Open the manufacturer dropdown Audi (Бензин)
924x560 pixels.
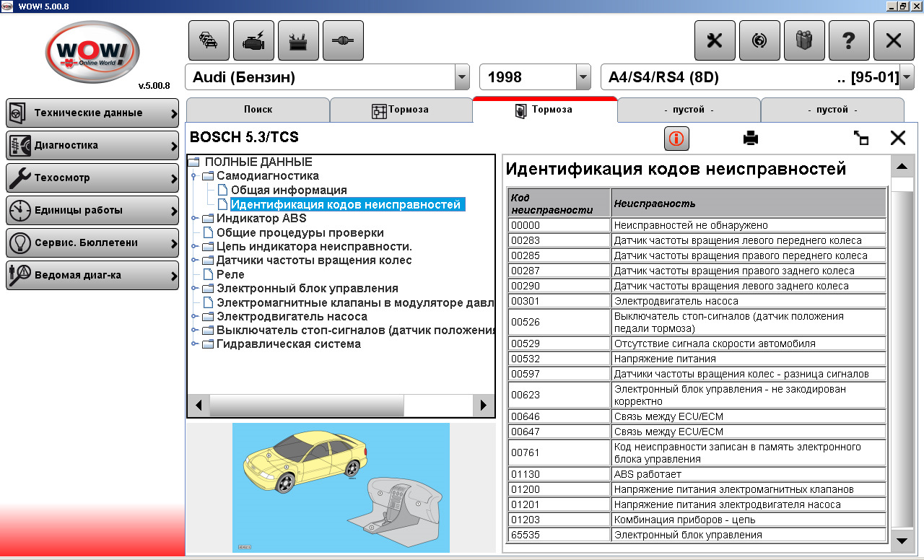(x=462, y=77)
